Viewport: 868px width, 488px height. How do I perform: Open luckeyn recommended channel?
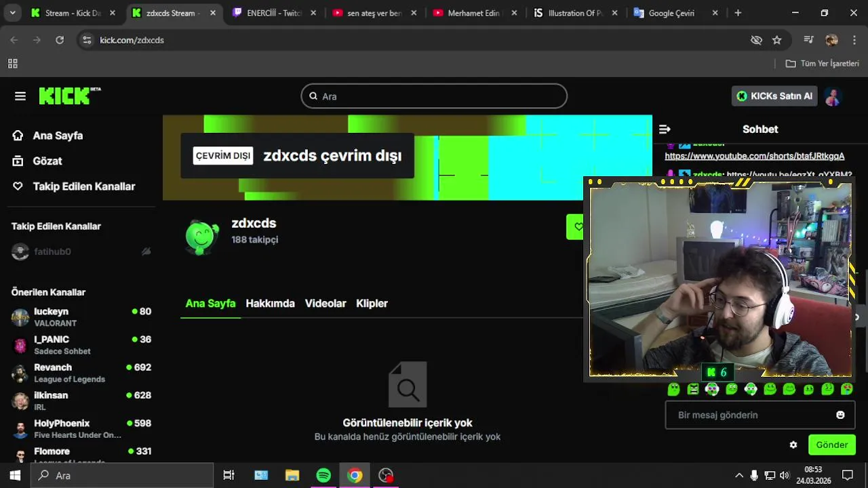pos(81,317)
